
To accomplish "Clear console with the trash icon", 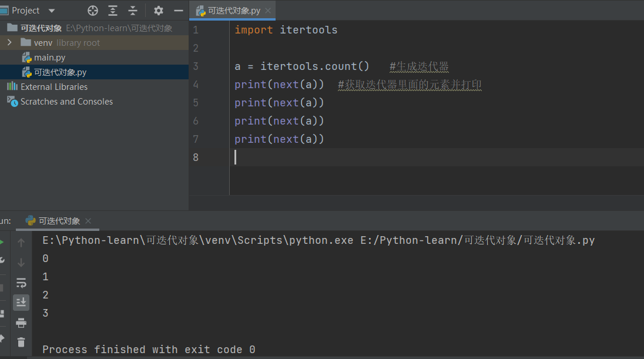I will 21,342.
